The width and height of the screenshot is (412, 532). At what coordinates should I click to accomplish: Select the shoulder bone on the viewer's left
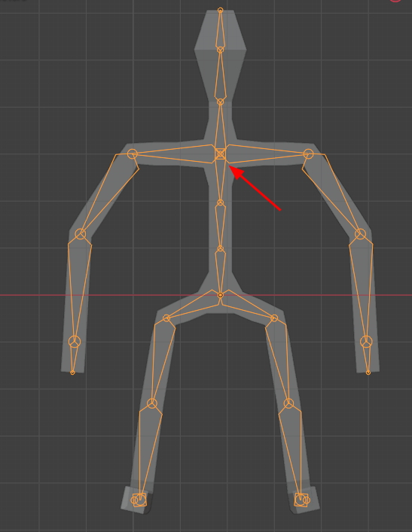(x=173, y=154)
